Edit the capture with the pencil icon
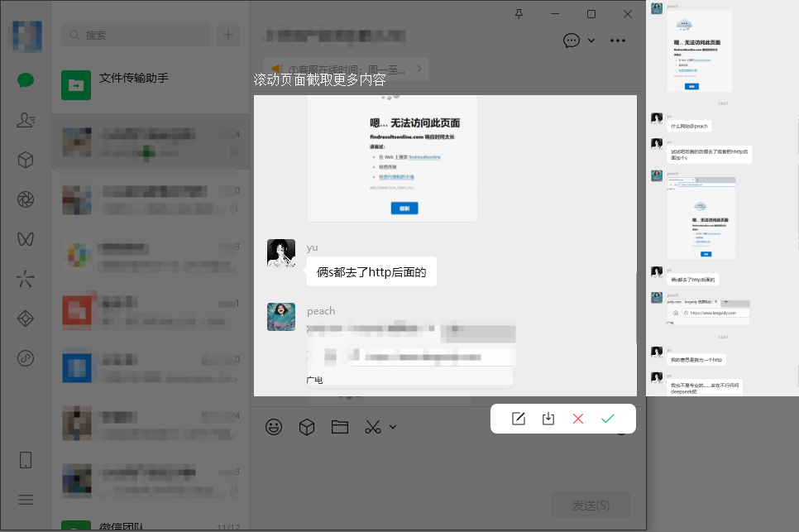The width and height of the screenshot is (799, 532). click(x=519, y=419)
